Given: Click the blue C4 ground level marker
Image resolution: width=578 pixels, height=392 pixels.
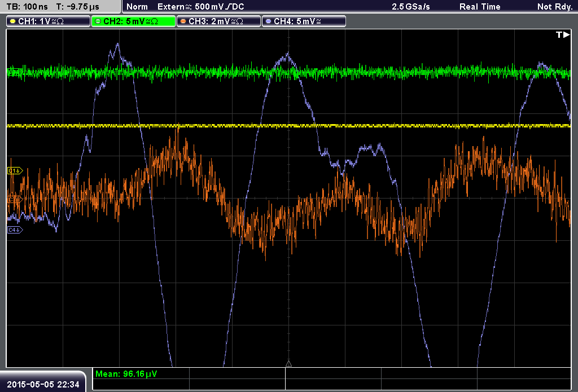Looking at the screenshot, I should [15, 230].
